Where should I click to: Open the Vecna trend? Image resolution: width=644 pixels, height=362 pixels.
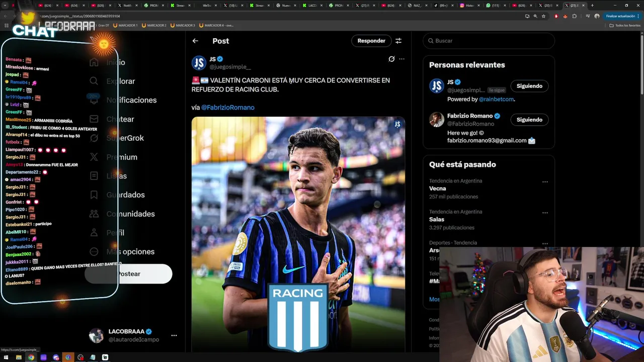pyautogui.click(x=438, y=189)
